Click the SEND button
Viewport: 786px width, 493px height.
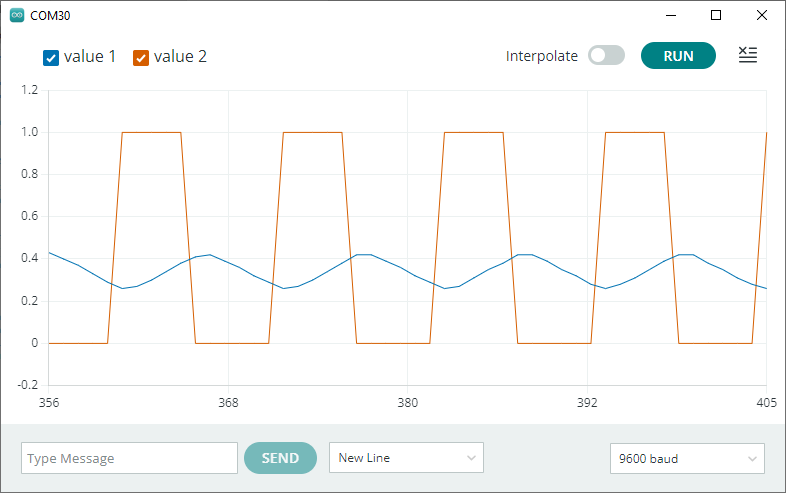click(x=280, y=458)
